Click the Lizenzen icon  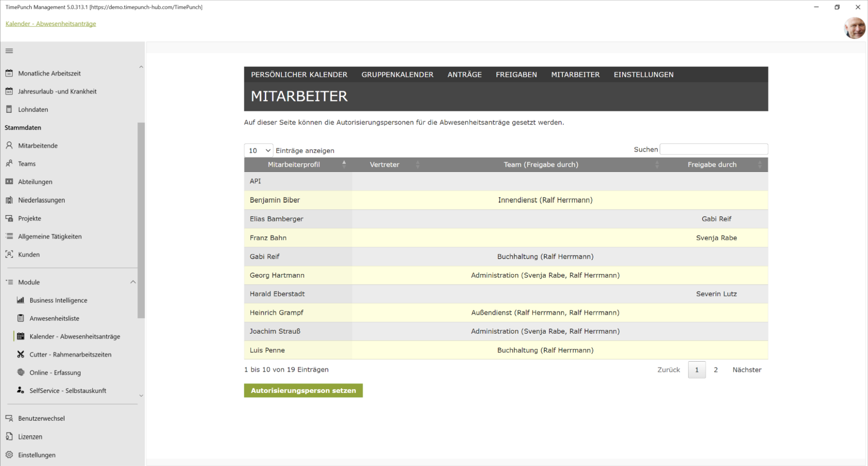[x=9, y=437]
